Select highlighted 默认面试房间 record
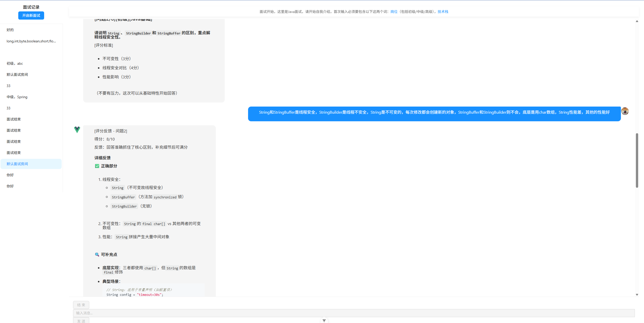This screenshot has width=644, height=323. [x=31, y=164]
